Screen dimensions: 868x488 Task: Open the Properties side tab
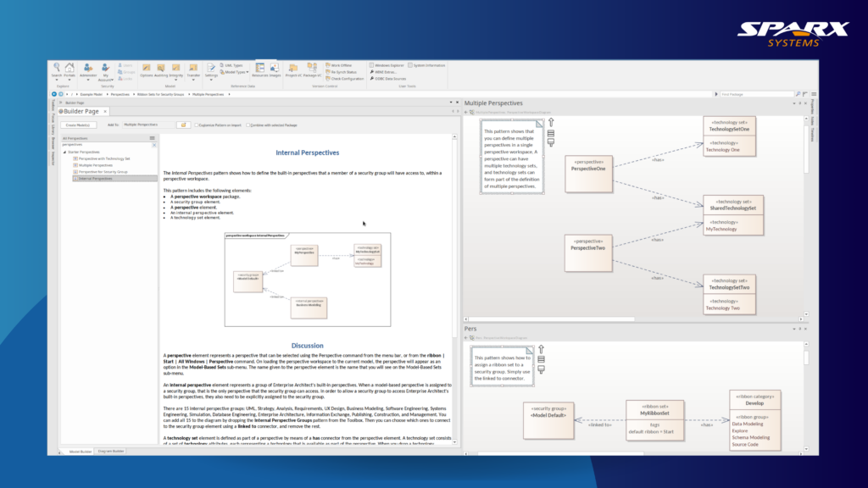click(812, 106)
